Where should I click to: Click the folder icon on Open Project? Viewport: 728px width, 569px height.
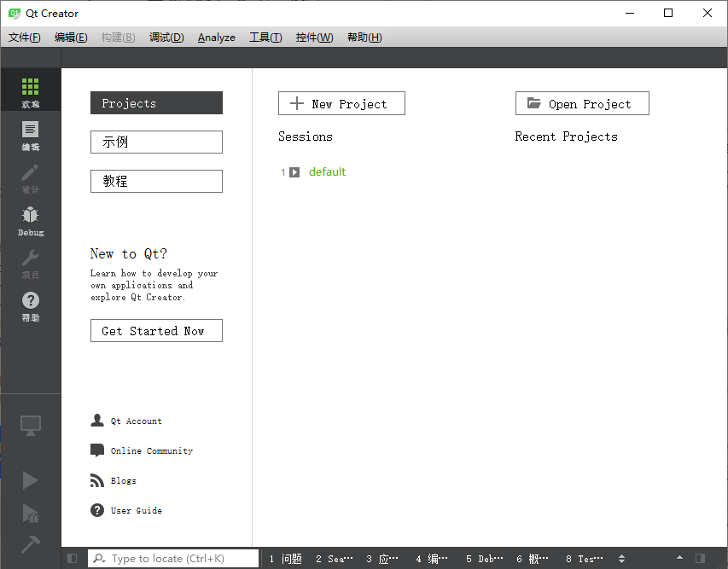pos(534,102)
